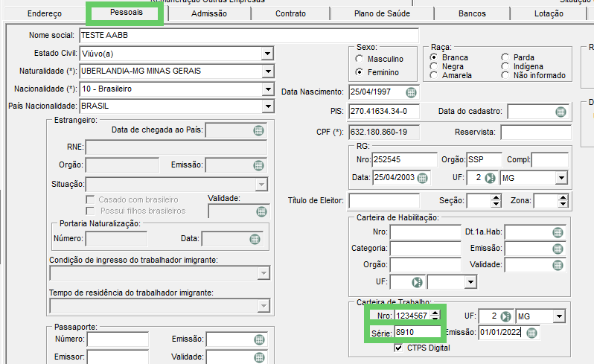Expand the Nacionalidade dropdown
This screenshot has height=364, width=594.
click(x=268, y=89)
